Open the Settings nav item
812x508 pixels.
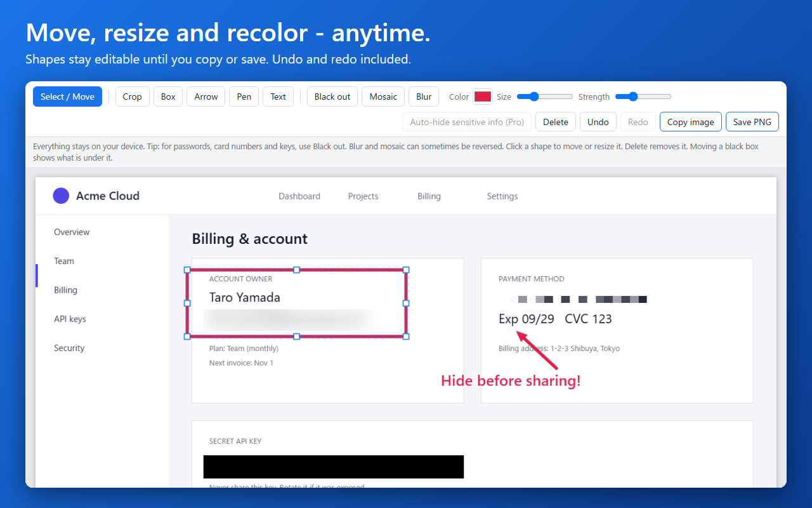point(502,196)
